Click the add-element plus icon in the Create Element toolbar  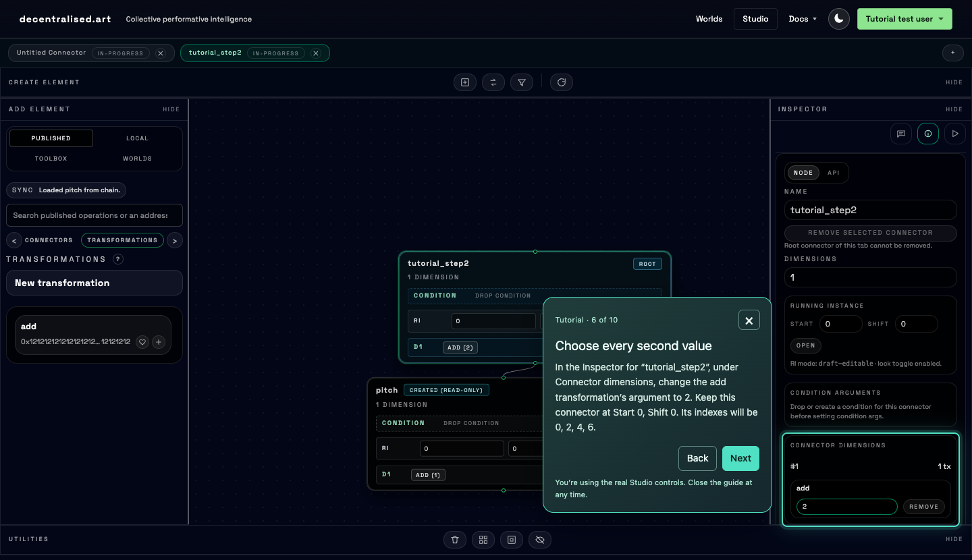[465, 82]
